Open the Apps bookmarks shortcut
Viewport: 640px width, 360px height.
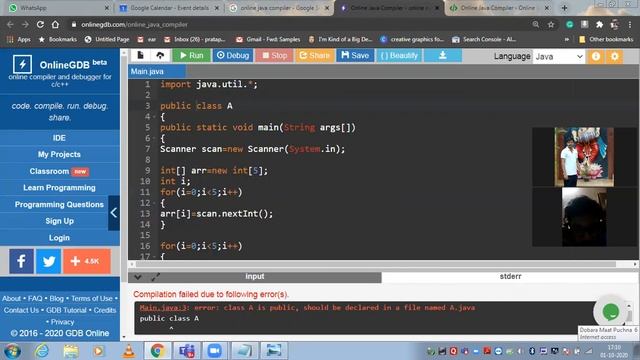(19, 40)
